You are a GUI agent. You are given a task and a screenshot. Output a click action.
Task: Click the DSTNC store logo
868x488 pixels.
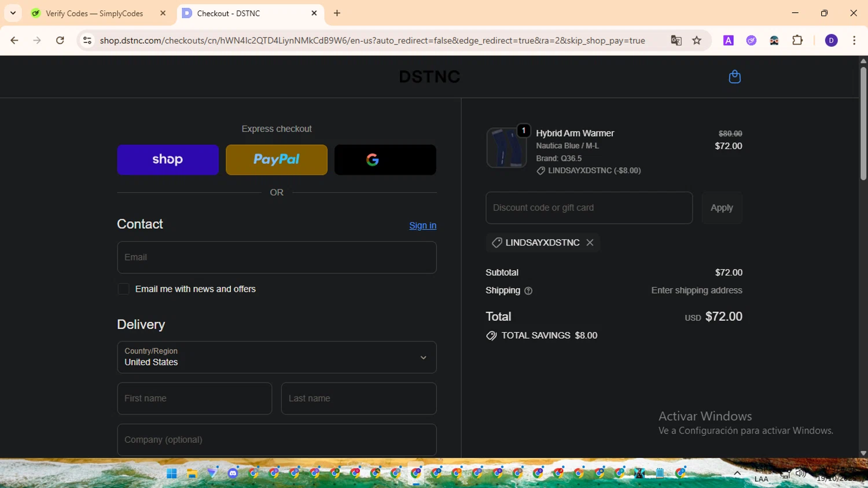(429, 76)
